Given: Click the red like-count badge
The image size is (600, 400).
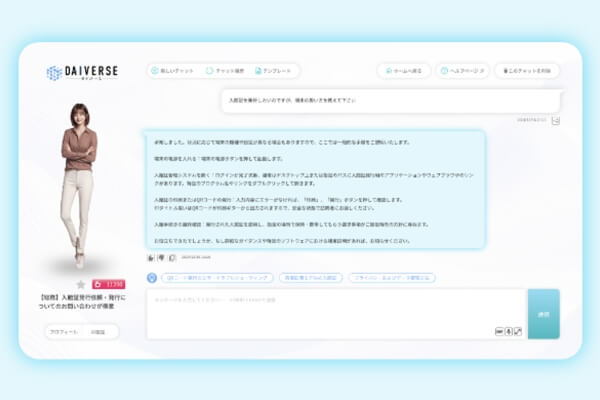Looking at the screenshot, I should (x=108, y=284).
